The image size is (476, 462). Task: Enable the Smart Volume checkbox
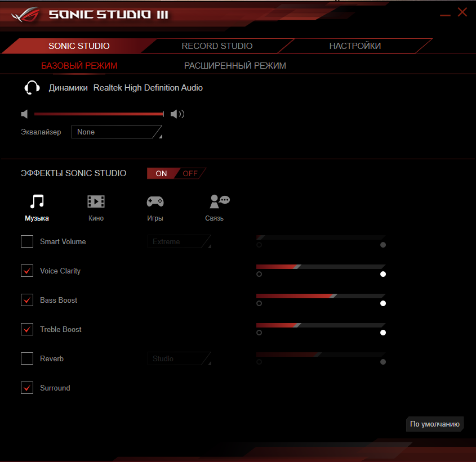pos(27,241)
